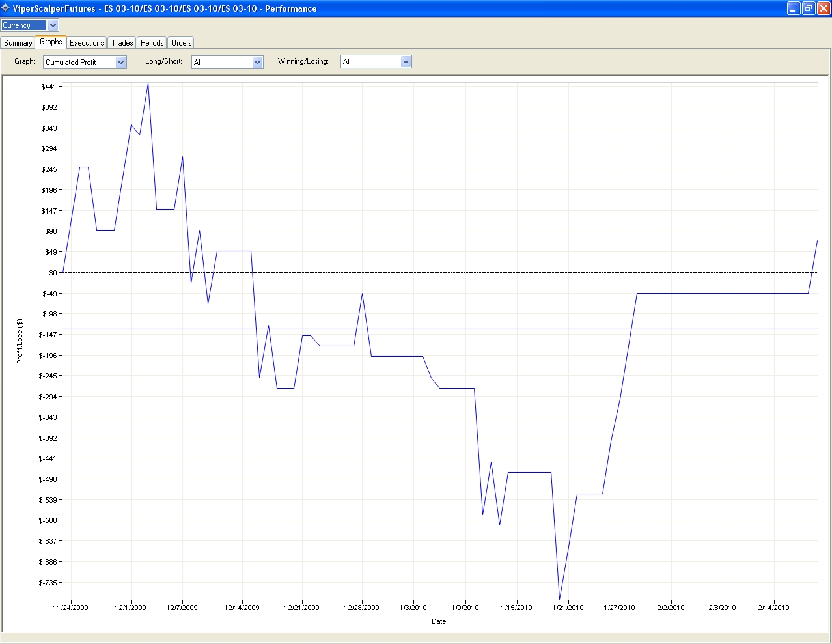Click the $-588 y-axis label

(48, 520)
